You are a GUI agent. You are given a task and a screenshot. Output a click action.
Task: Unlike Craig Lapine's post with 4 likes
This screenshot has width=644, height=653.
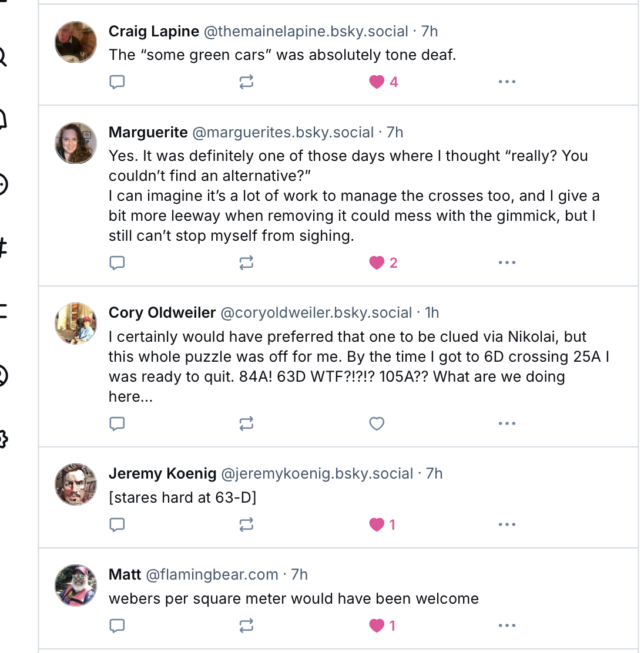pos(377,82)
